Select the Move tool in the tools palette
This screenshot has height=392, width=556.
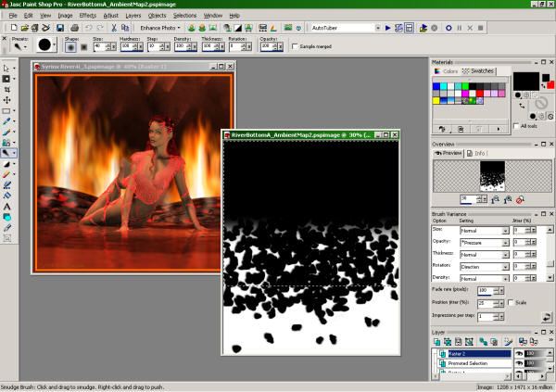6,100
